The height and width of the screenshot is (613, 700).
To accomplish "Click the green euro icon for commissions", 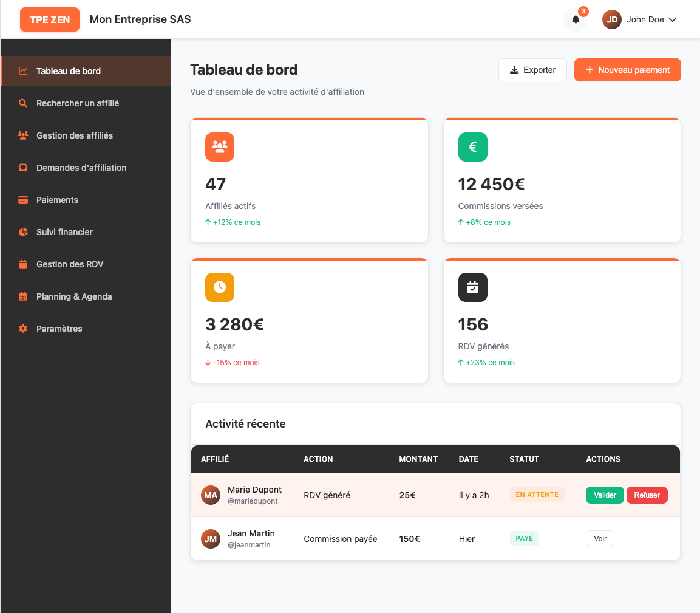I will (472, 146).
